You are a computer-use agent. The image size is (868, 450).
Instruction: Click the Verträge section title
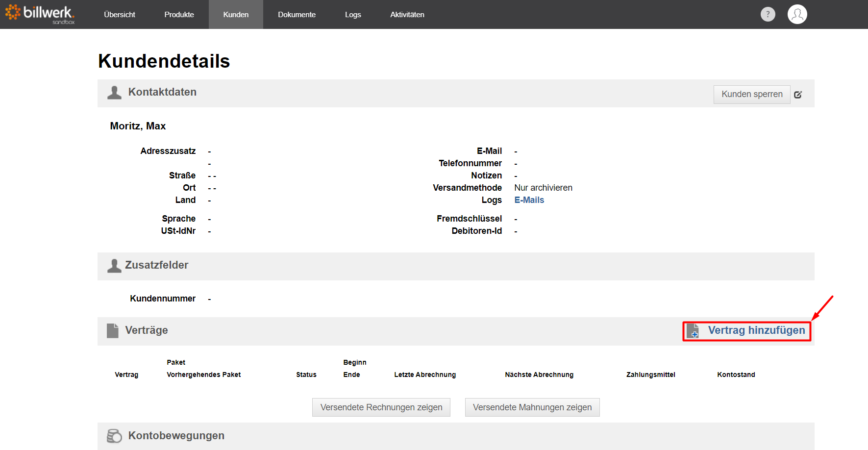147,330
